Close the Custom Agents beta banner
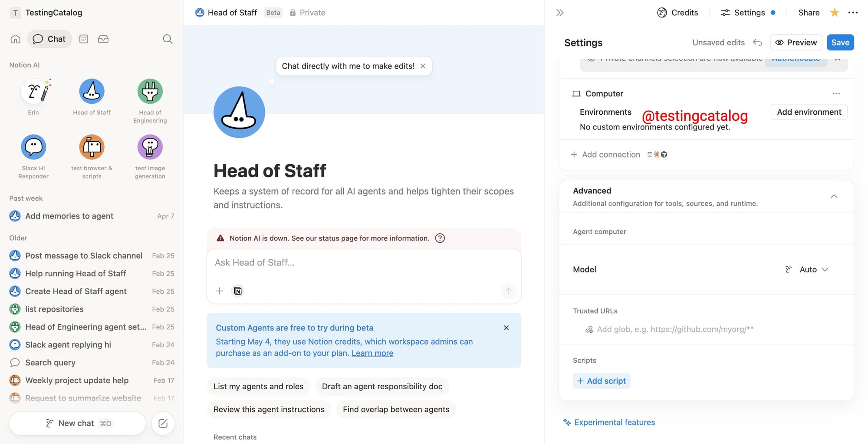 506,328
